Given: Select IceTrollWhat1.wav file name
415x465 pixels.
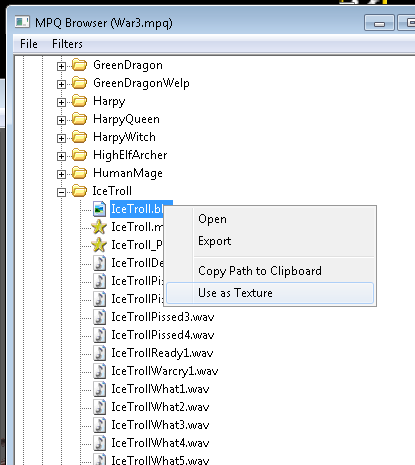Looking at the screenshot, I should (x=160, y=389).
